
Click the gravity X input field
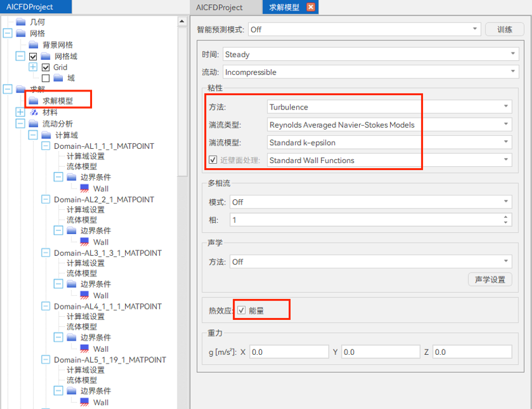pyautogui.click(x=289, y=352)
